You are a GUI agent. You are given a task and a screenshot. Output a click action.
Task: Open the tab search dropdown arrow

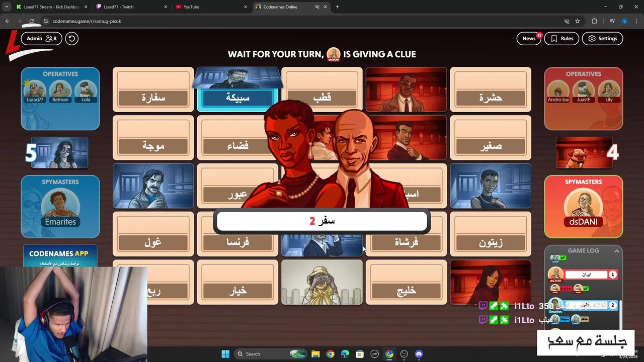(7, 7)
